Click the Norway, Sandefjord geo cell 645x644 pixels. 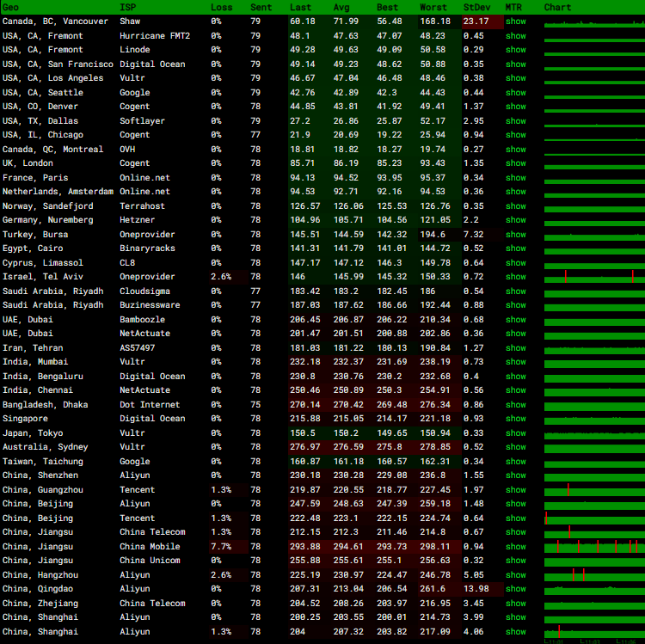point(47,206)
